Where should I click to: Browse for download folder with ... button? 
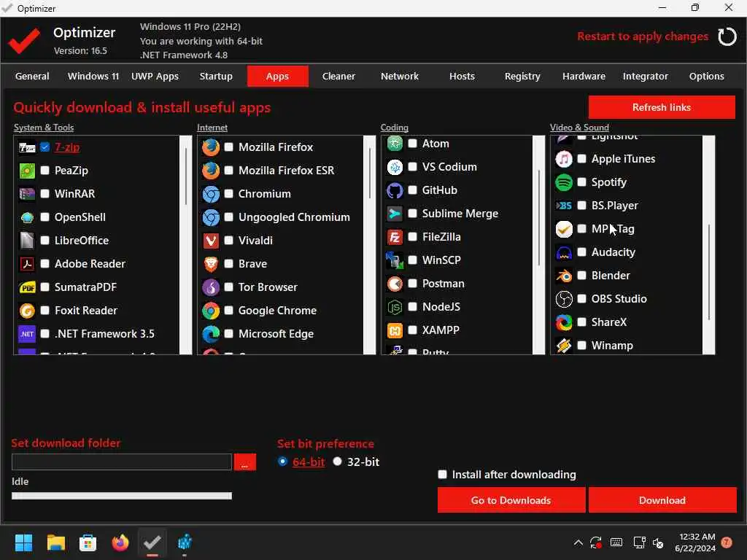[245, 462]
